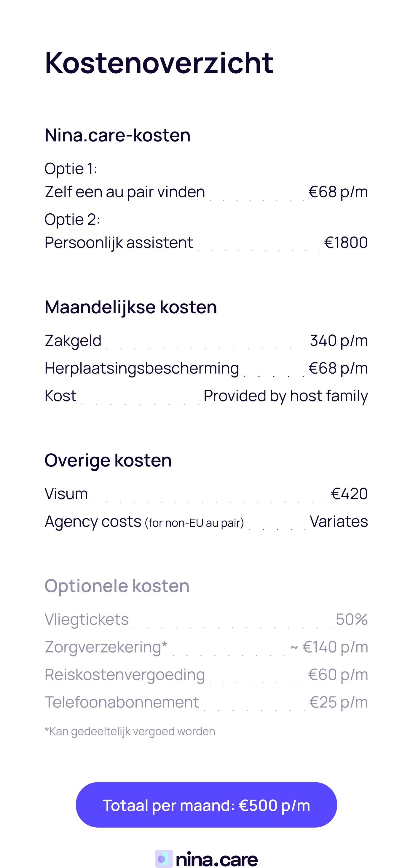Click the Agency costs label
This screenshot has height=868, width=413.
[x=93, y=522]
